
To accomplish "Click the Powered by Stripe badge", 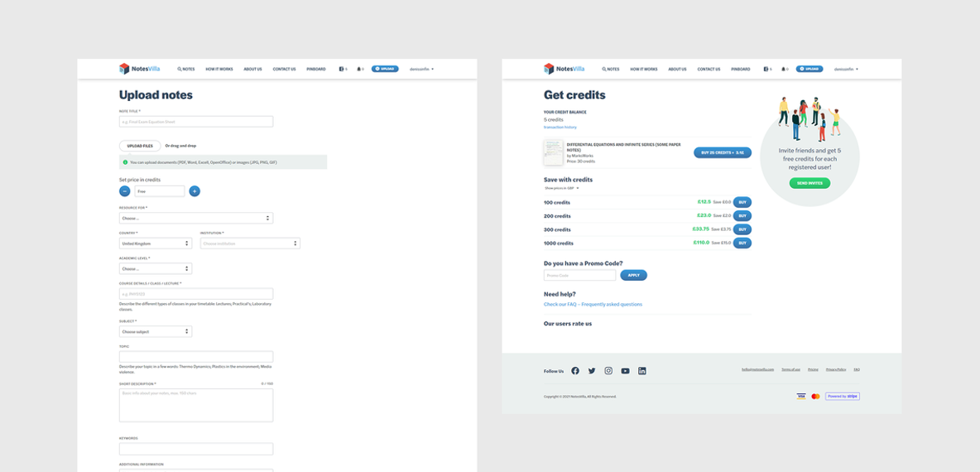I will (x=843, y=397).
